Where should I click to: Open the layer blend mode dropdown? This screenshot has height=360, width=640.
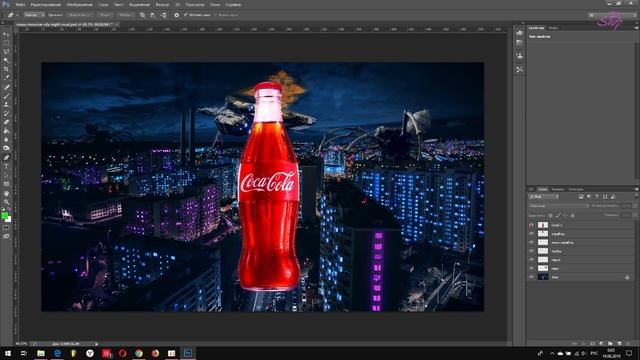[x=558, y=206]
